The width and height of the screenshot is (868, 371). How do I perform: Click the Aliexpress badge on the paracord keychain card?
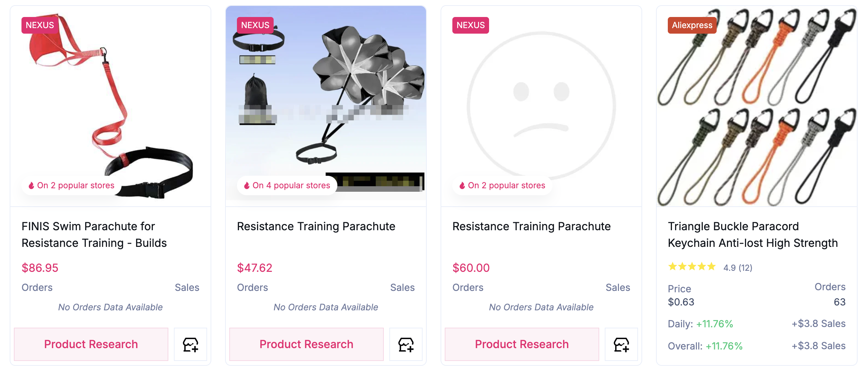691,25
